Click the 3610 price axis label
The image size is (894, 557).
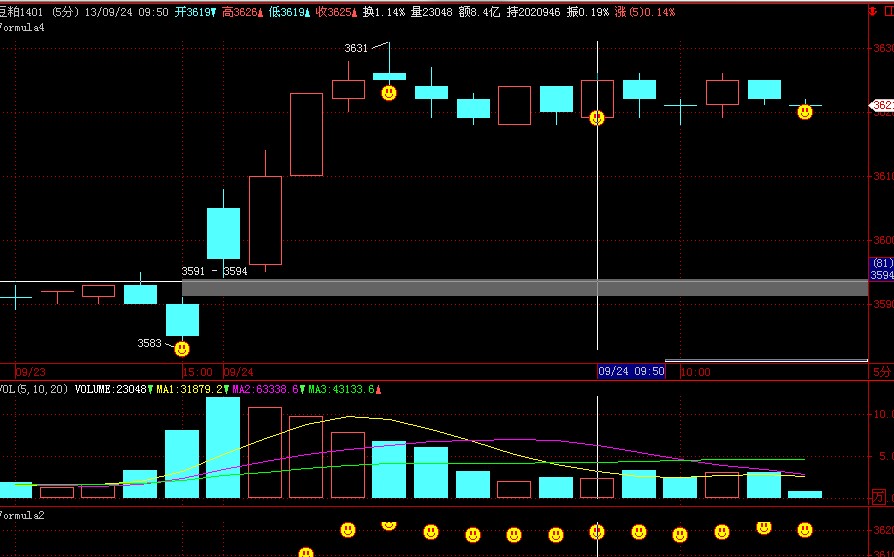(x=884, y=176)
